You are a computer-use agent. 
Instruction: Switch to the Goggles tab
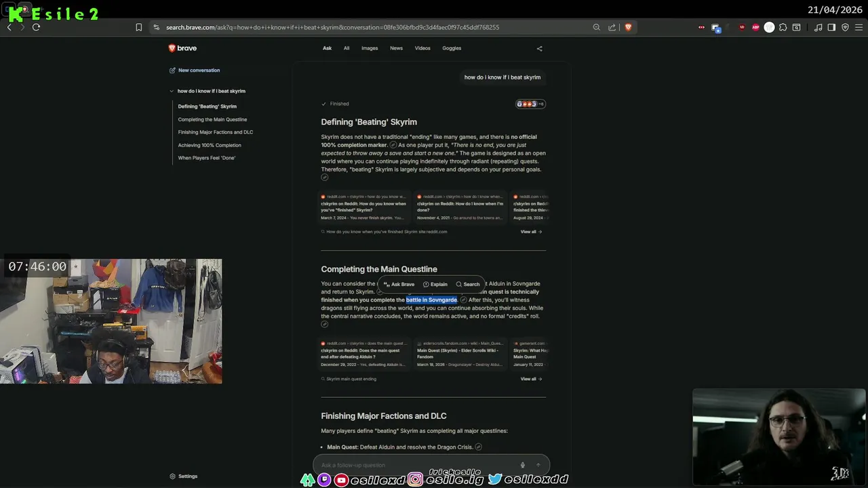452,48
